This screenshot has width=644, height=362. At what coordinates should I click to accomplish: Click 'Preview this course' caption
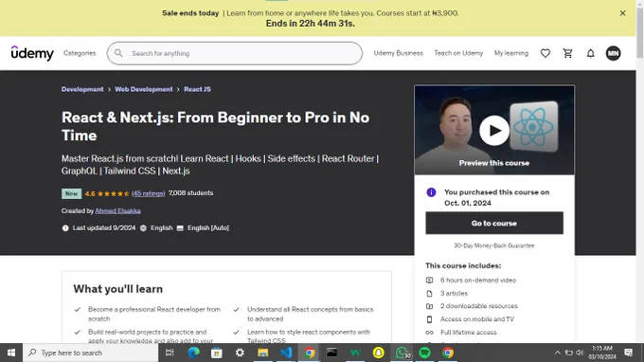494,163
